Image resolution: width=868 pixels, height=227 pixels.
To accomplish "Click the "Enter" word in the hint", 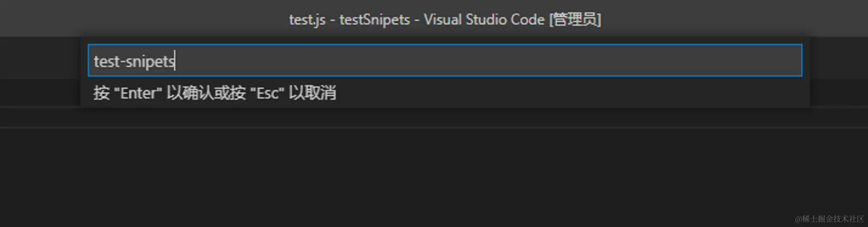I will (138, 93).
